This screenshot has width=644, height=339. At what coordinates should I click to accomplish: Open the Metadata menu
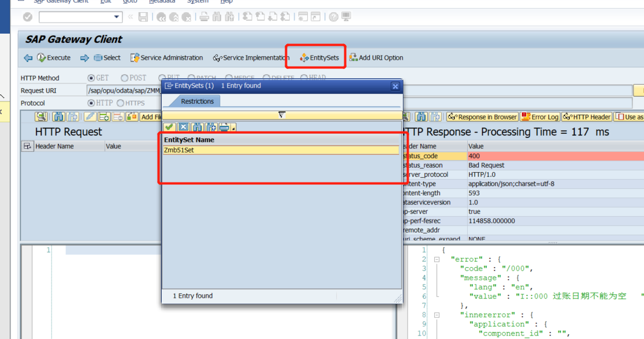[x=162, y=2]
